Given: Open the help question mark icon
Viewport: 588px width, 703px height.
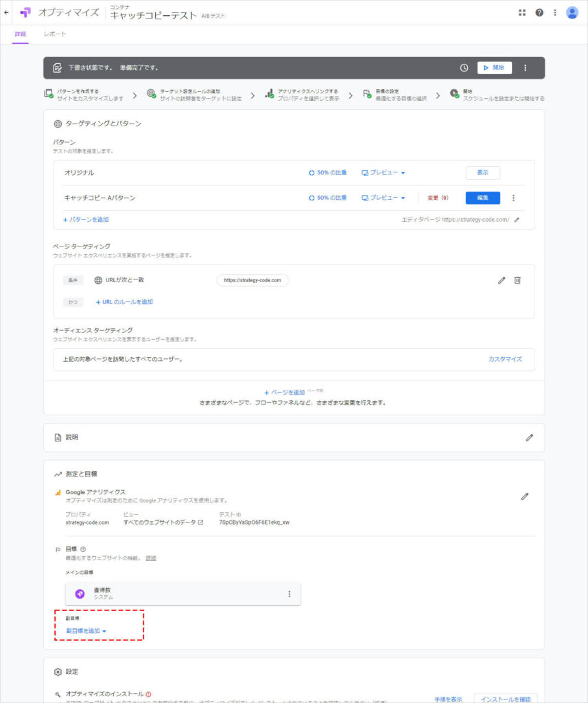Looking at the screenshot, I should tap(539, 12).
